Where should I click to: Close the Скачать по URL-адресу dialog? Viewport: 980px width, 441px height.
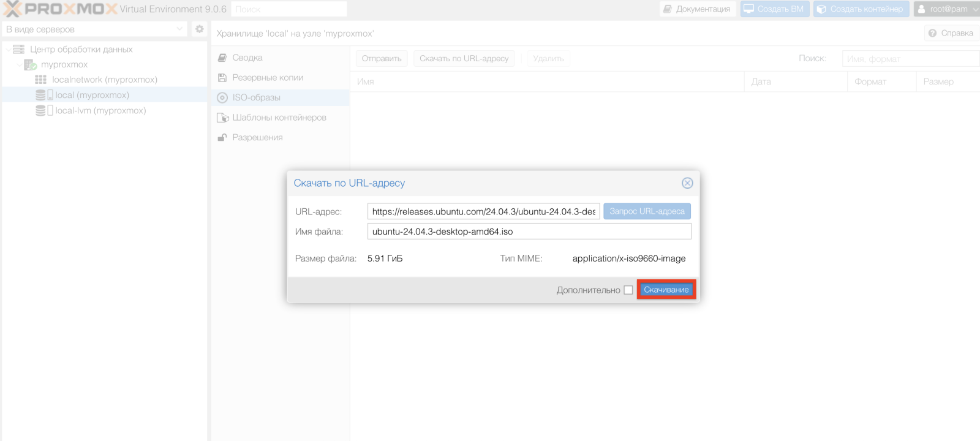pyautogui.click(x=687, y=183)
